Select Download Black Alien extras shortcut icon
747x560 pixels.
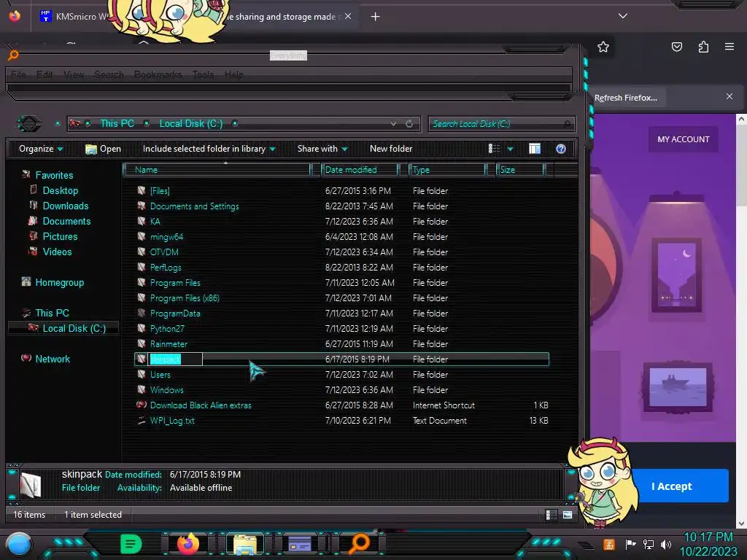[x=142, y=405]
